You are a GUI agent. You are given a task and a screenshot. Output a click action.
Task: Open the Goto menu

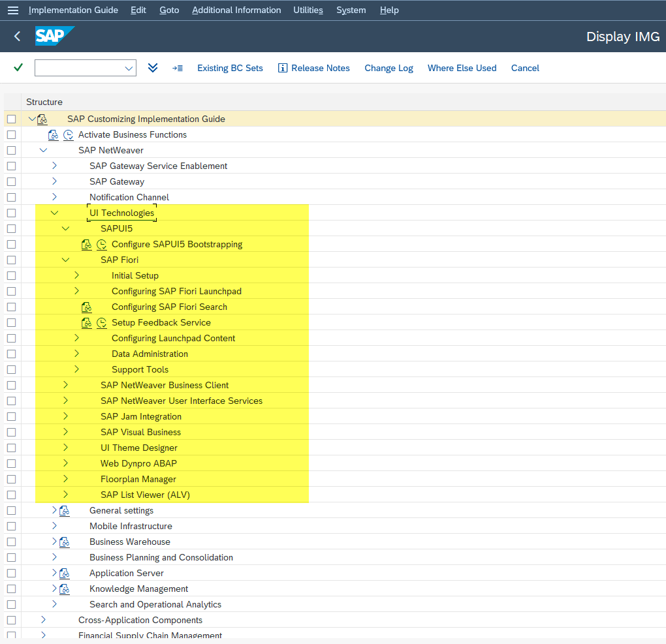[169, 10]
